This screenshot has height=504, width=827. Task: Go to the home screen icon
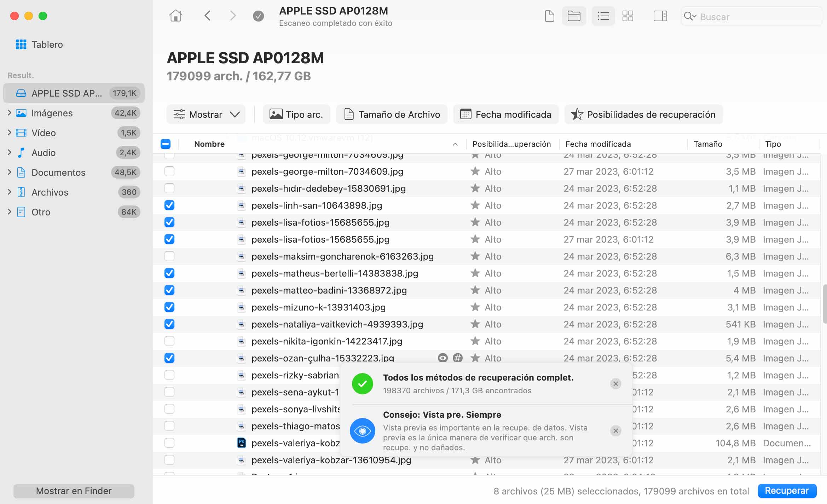click(175, 16)
